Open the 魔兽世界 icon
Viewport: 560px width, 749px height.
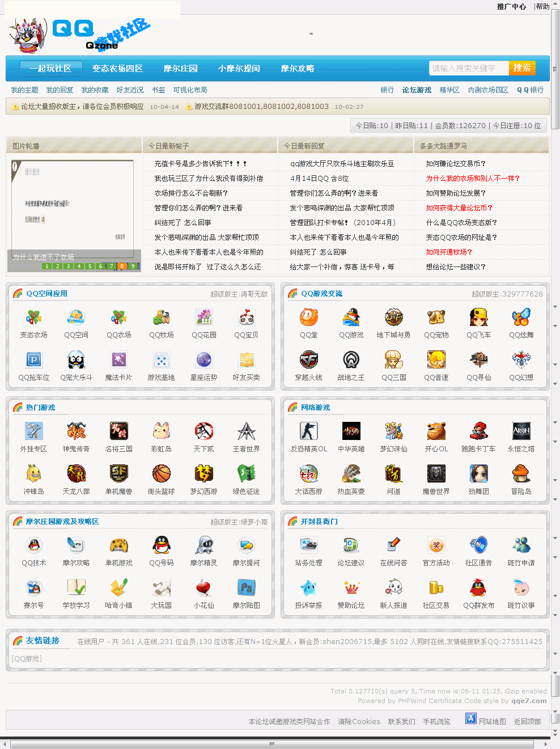click(436, 474)
